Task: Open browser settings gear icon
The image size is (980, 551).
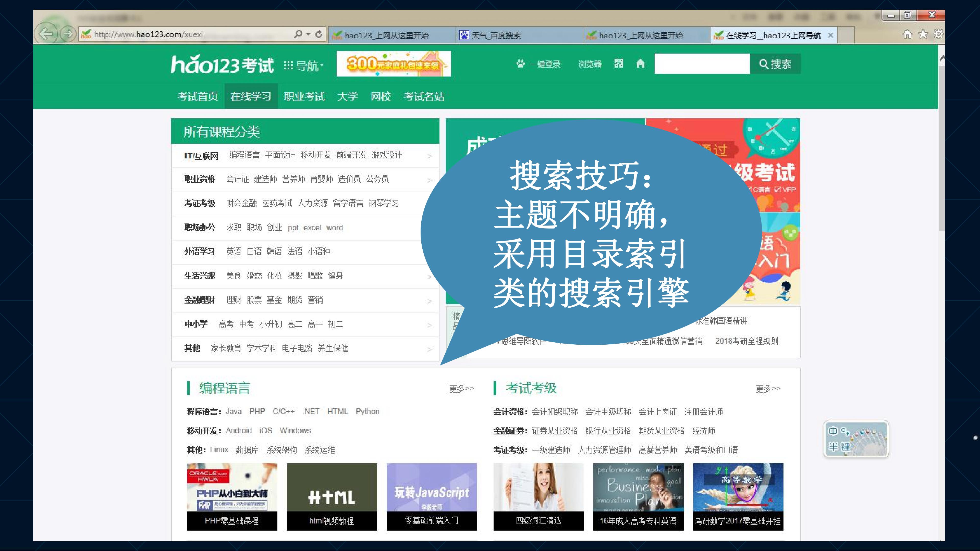Action: (x=938, y=34)
